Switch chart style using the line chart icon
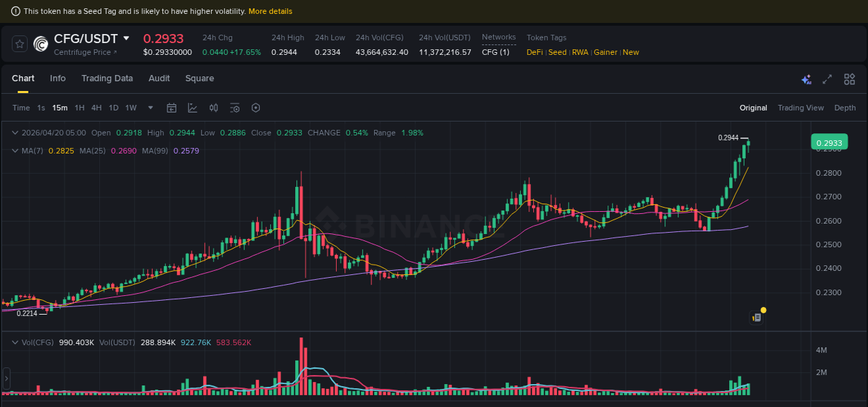This screenshot has height=407, width=868. (192, 108)
